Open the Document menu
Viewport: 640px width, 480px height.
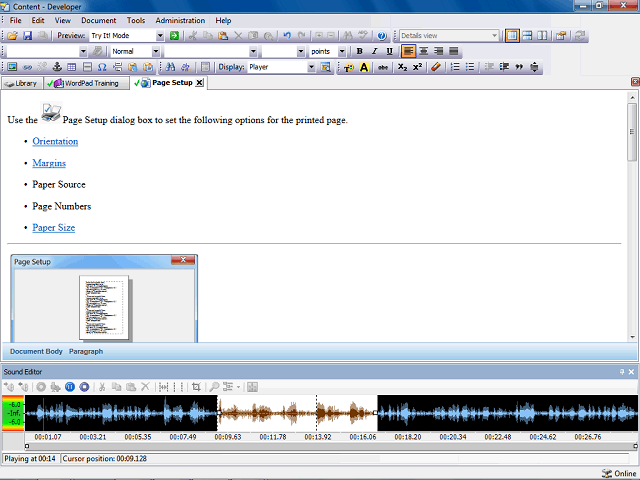coord(98,20)
